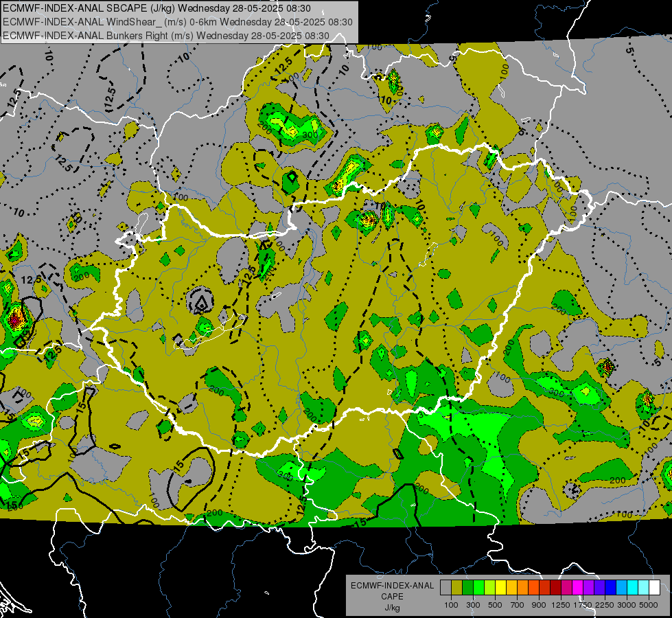
Task: Select the pure blue legend swatch
Action: [x=611, y=587]
